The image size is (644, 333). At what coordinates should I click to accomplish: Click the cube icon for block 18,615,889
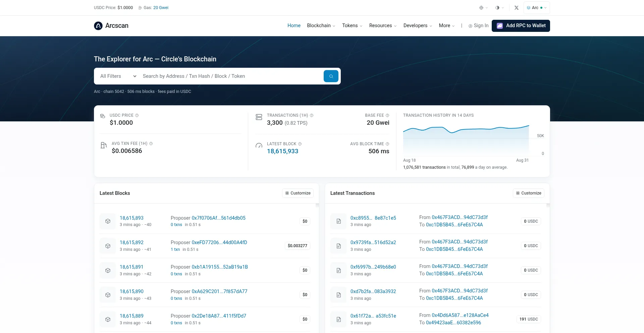108,319
